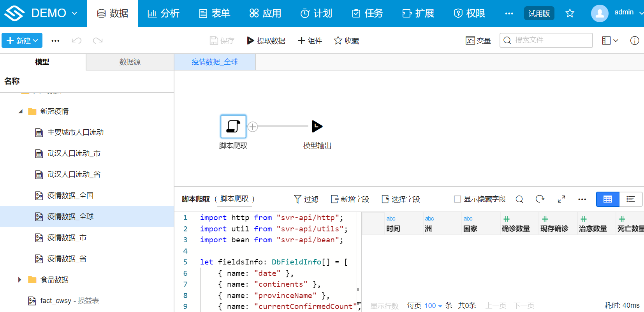This screenshot has height=312, width=644.
Task: Switch to 数据源 tab
Action: click(x=130, y=62)
